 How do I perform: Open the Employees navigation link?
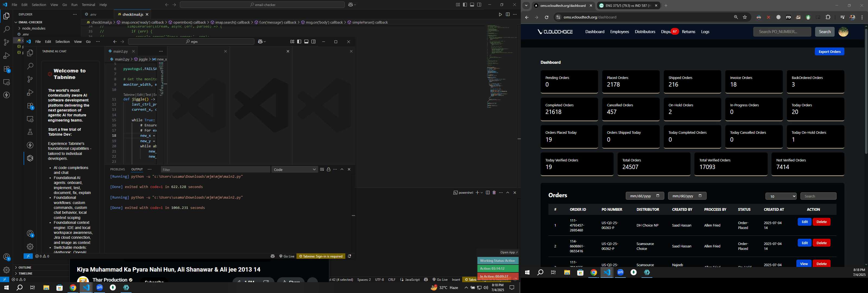click(x=619, y=32)
